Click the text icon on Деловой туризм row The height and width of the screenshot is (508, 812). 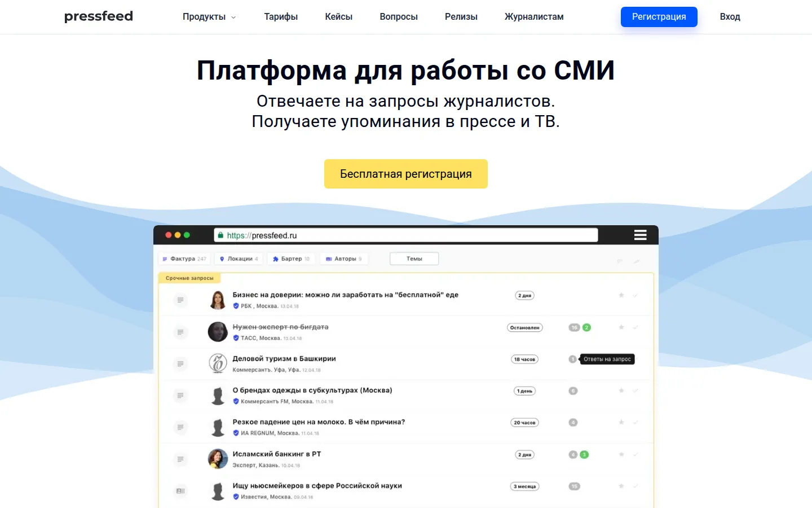click(180, 364)
